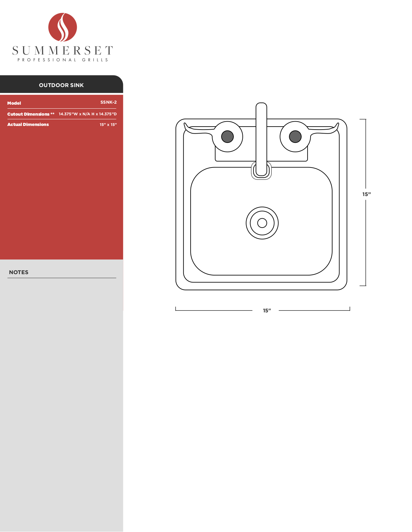Click the vertical 15" dimension label
The width and height of the screenshot is (412, 532).
coord(366,194)
